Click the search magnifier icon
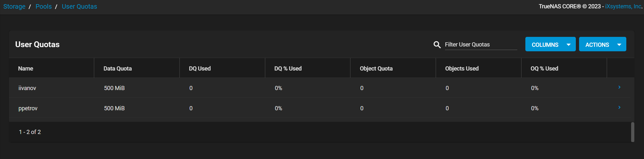This screenshot has height=159, width=644. point(437,45)
